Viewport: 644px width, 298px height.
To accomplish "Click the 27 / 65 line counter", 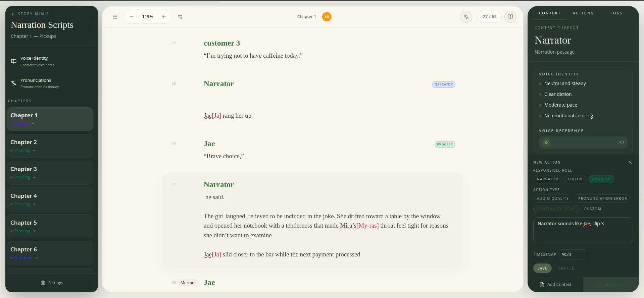I will click(x=490, y=17).
